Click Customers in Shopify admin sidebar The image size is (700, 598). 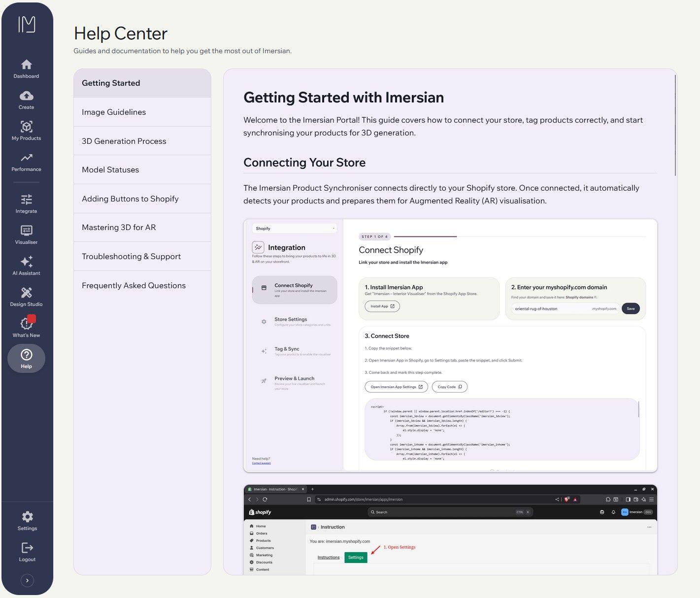click(x=265, y=548)
